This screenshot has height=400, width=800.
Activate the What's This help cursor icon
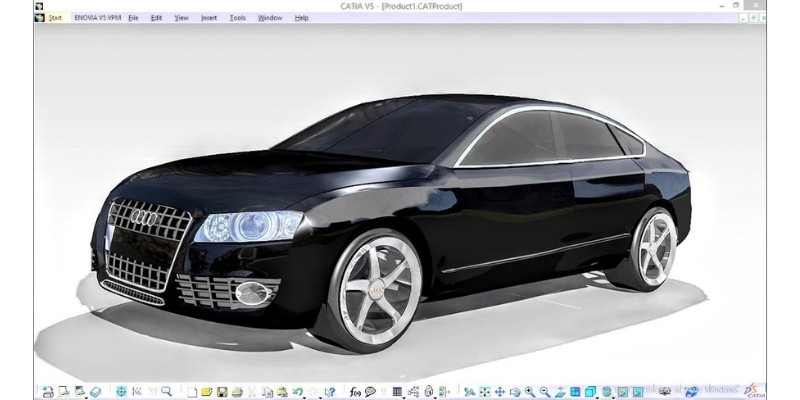point(330,392)
